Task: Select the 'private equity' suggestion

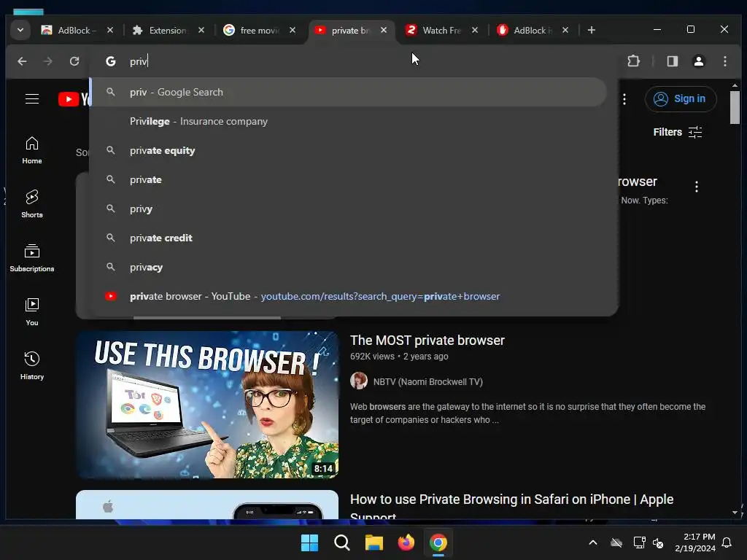Action: [349, 150]
